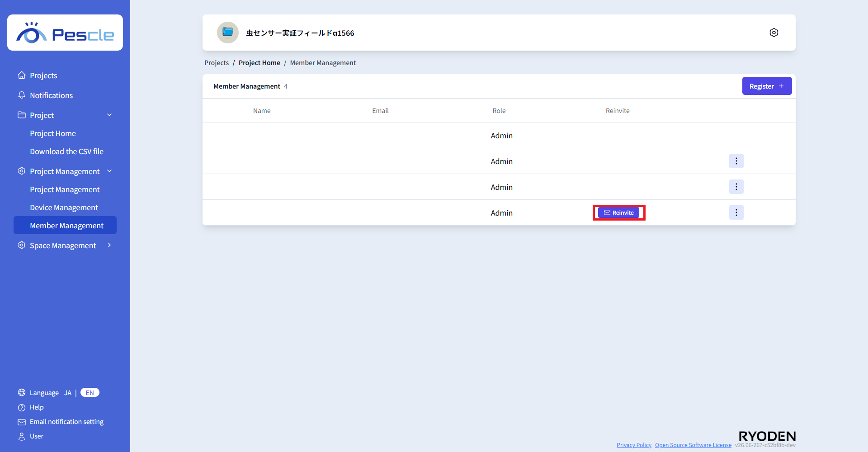Click the Project folder icon in sidebar
This screenshot has width=868, height=452.
(x=22, y=115)
